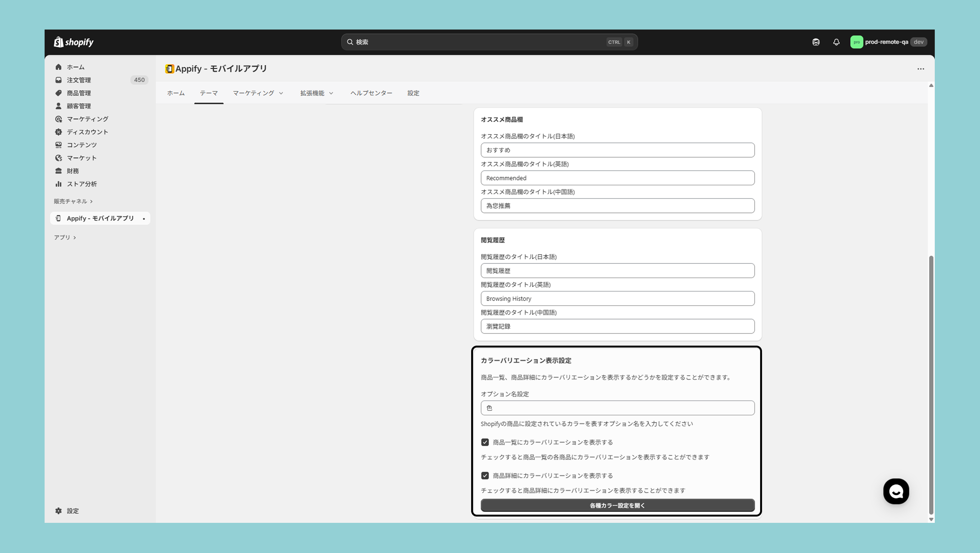Open the three-dot more actions menu

(x=920, y=69)
